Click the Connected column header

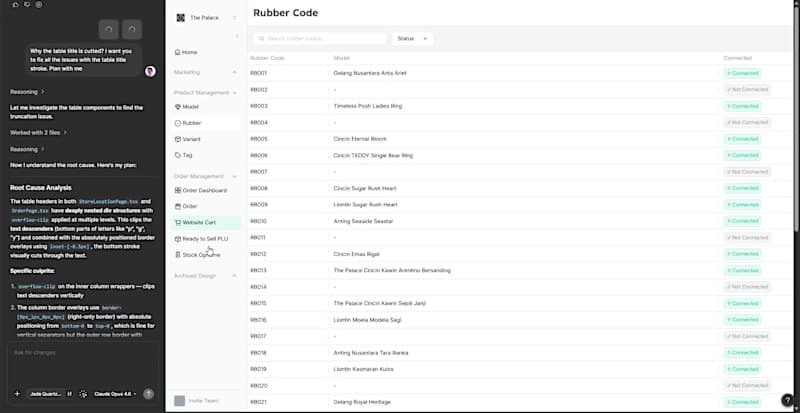pyautogui.click(x=737, y=58)
